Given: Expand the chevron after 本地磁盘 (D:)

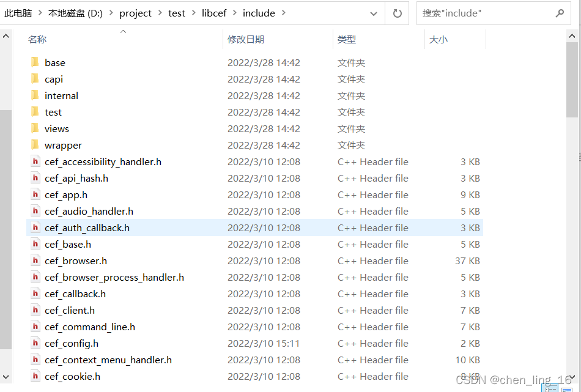Looking at the screenshot, I should coord(111,13).
